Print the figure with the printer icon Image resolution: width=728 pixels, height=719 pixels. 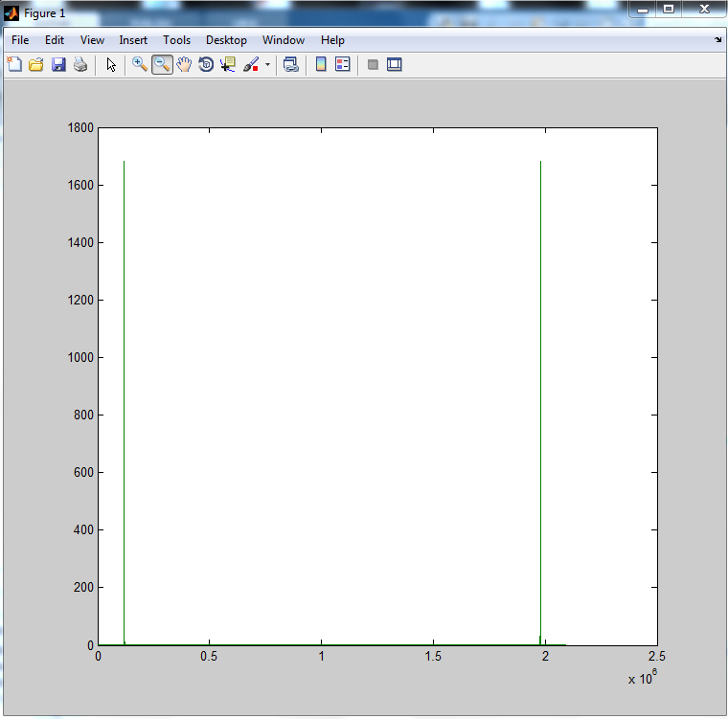[80, 65]
